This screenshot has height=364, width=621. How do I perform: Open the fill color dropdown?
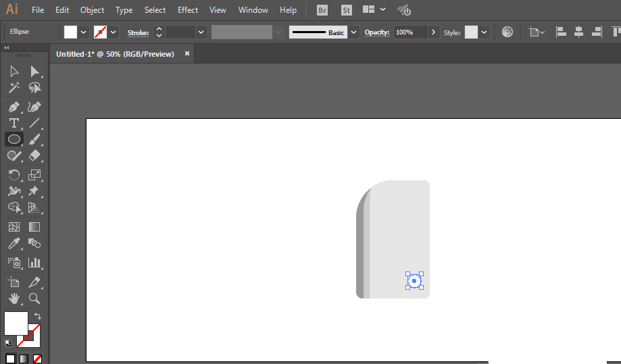point(83,32)
